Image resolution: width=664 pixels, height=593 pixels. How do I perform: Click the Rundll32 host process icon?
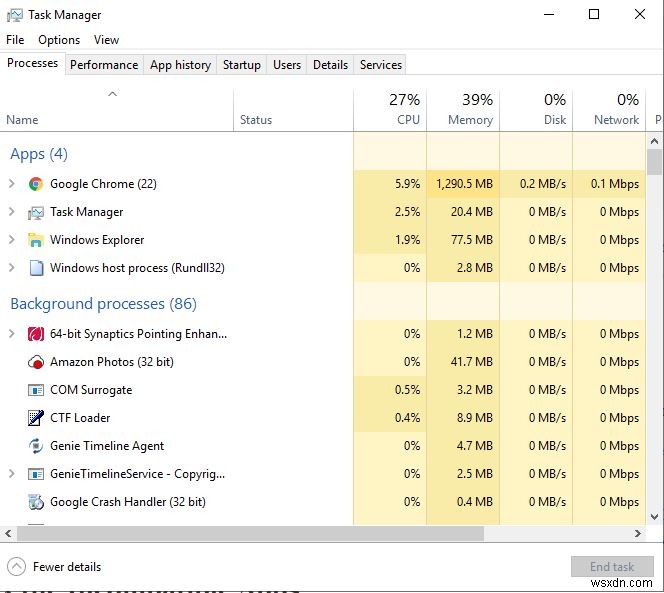coord(36,268)
